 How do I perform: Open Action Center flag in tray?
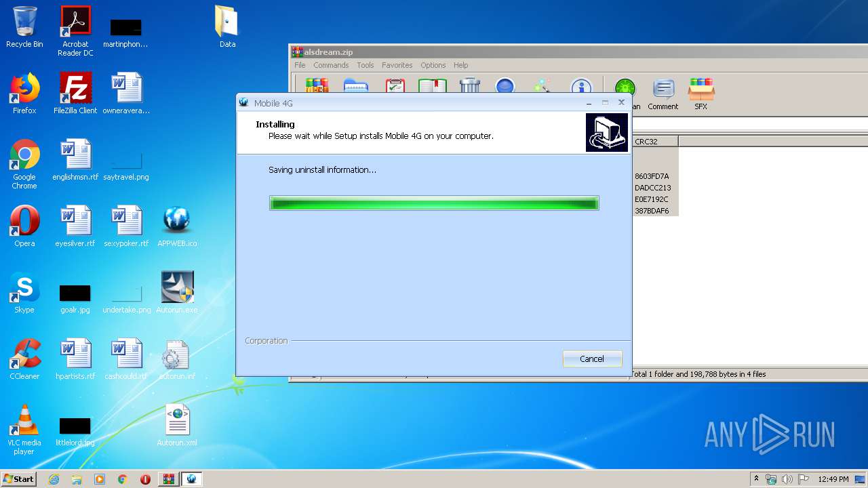pos(803,479)
